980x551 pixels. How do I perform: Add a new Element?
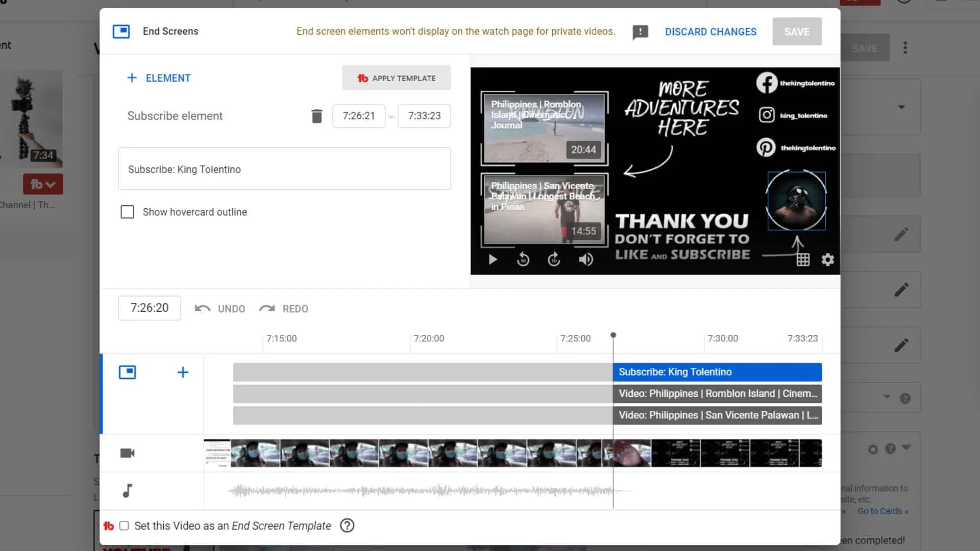tap(159, 78)
